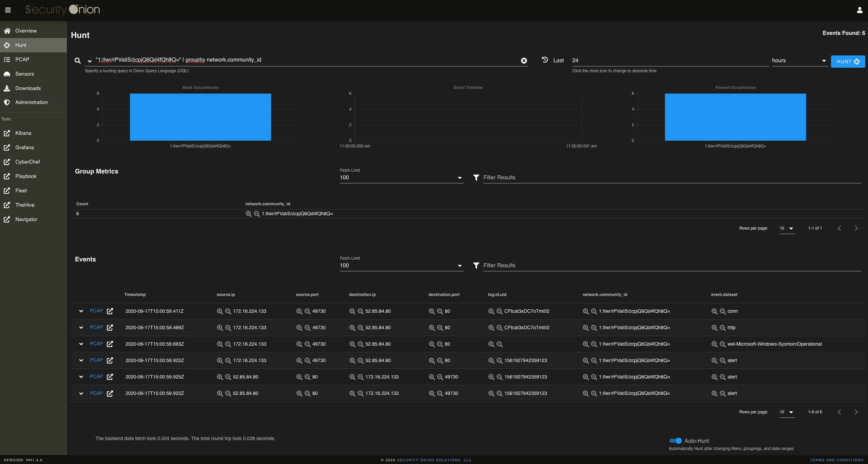Select the Downloads icon in the sidebar
The width and height of the screenshot is (868, 464).
[x=7, y=88]
